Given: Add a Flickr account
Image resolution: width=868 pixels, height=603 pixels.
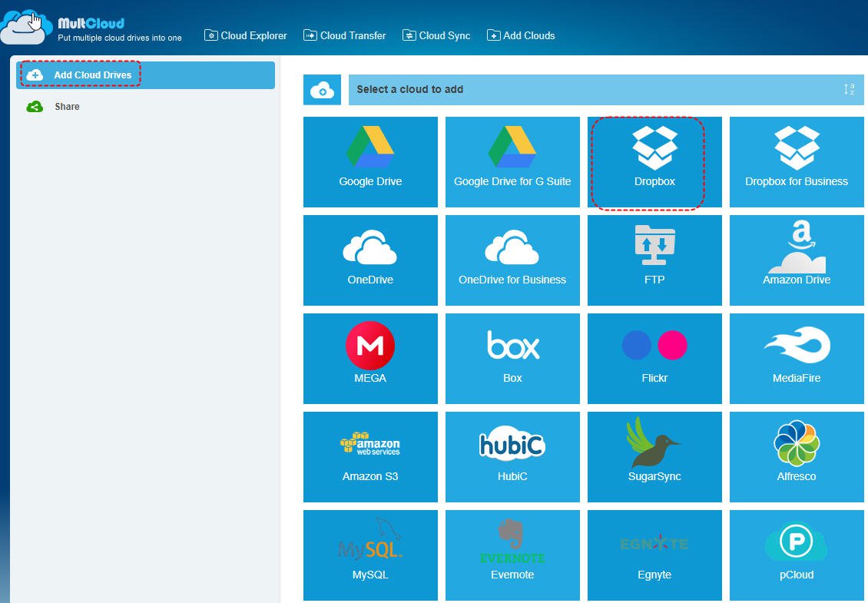Looking at the screenshot, I should coord(654,358).
